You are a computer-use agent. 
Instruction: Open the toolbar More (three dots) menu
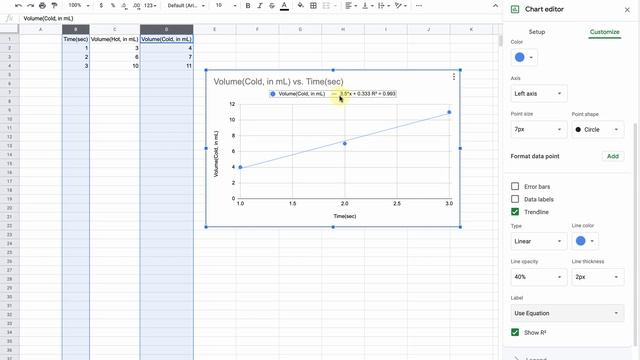click(x=419, y=6)
